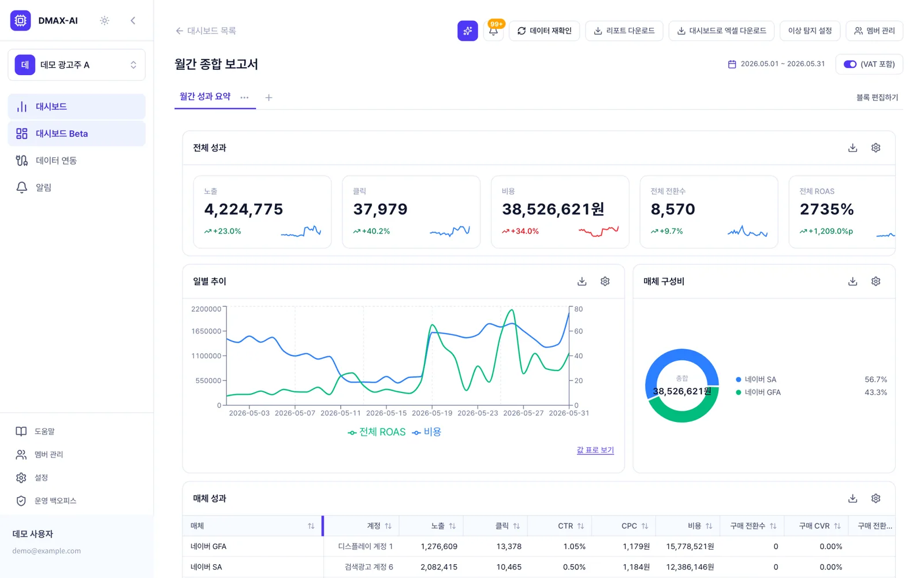The width and height of the screenshot is (924, 578).
Task: Toggle the 비용 legend series
Action: (426, 432)
